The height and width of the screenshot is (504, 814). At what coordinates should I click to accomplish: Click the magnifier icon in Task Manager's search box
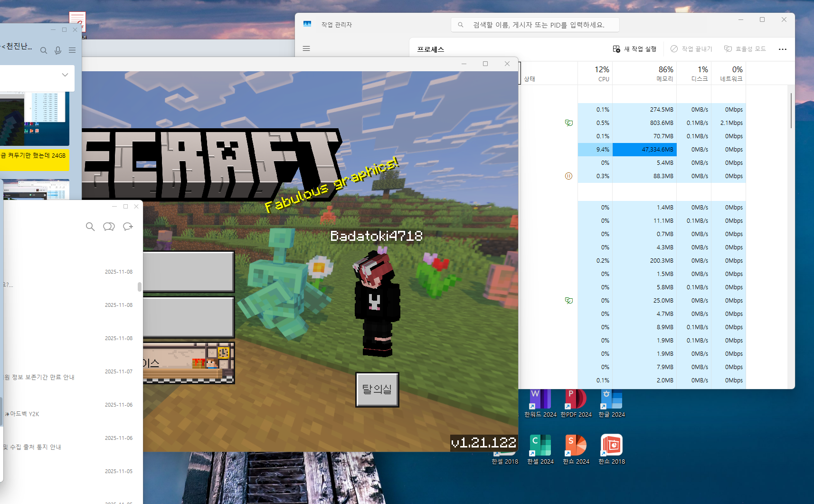click(x=461, y=25)
